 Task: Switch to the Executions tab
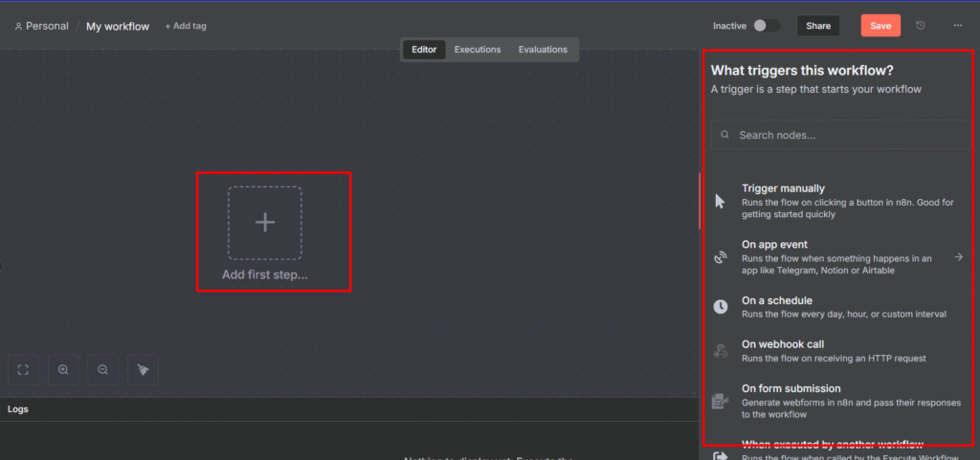[x=478, y=50]
